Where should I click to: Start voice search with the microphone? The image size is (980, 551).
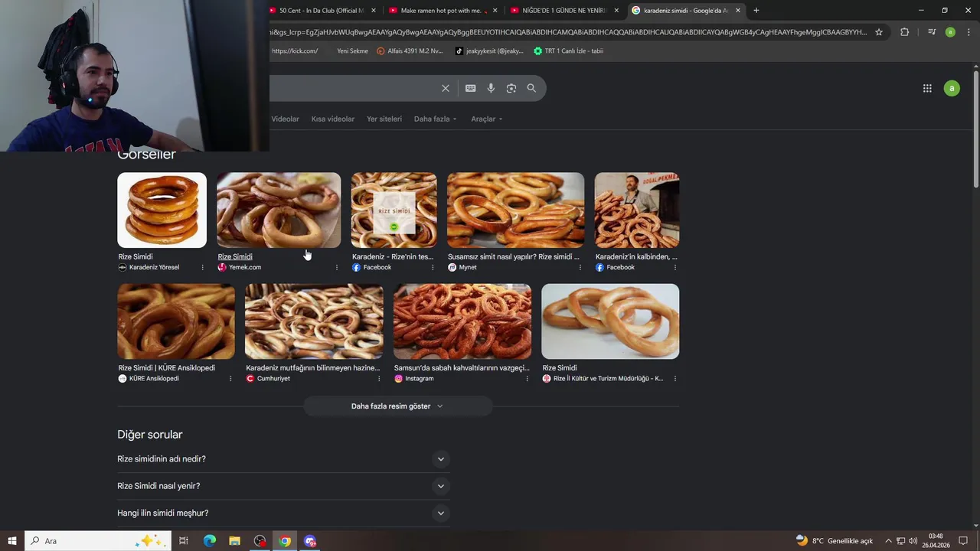491,88
